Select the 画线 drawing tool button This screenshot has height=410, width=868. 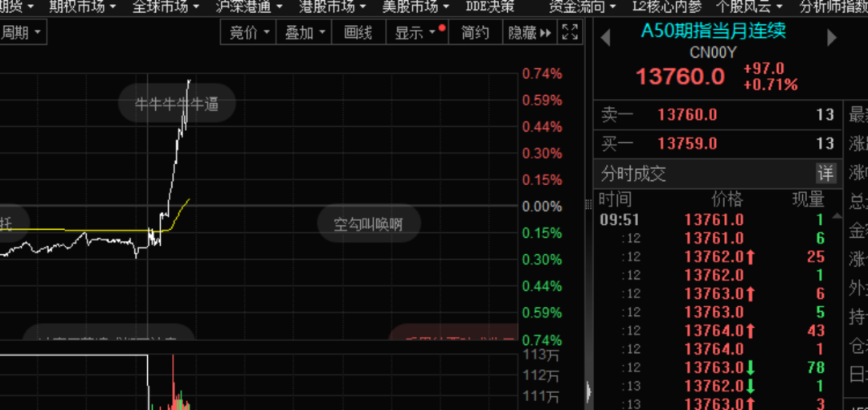(x=358, y=33)
